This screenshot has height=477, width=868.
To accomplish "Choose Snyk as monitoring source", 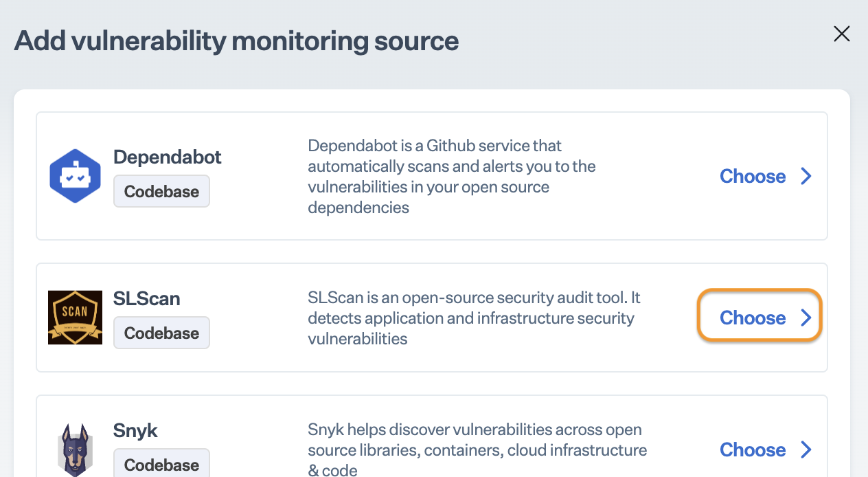I will tap(766, 450).
